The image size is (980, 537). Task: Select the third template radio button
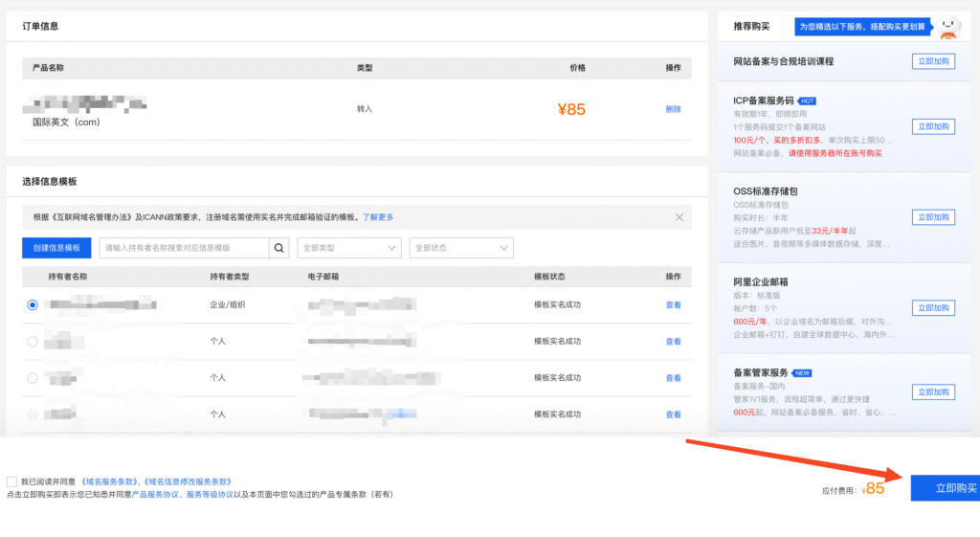click(x=33, y=378)
